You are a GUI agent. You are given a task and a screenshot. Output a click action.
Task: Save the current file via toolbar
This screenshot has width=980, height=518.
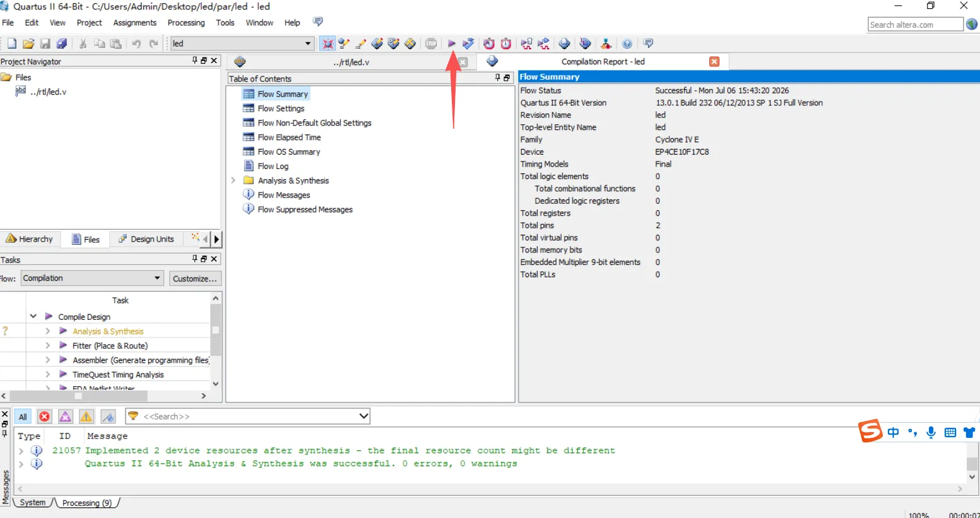(45, 44)
